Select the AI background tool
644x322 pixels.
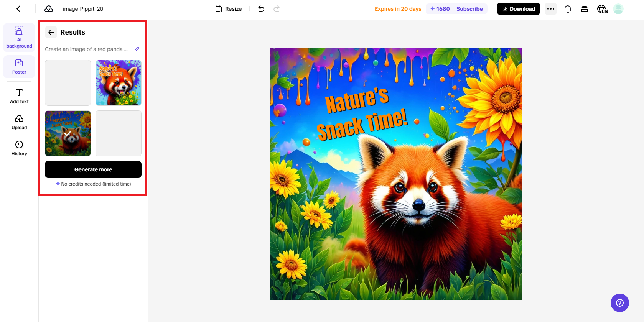point(19,38)
